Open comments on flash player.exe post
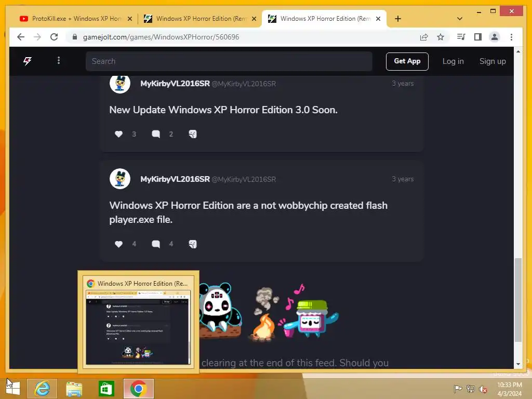This screenshot has width=532, height=399. (156, 244)
